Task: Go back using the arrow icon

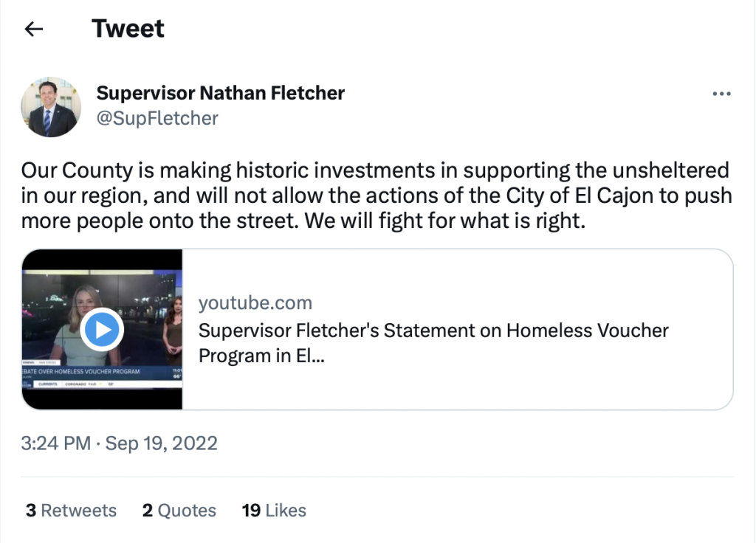Action: pyautogui.click(x=34, y=29)
